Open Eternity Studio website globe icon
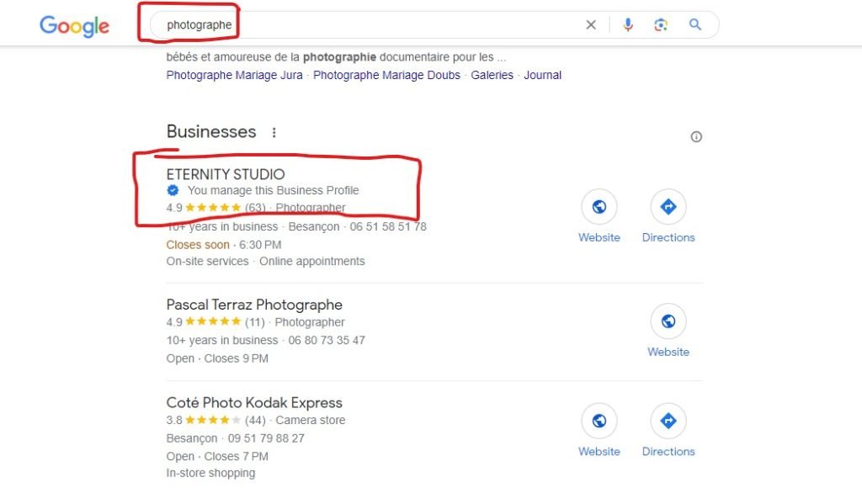Image resolution: width=862 pixels, height=504 pixels. [599, 207]
